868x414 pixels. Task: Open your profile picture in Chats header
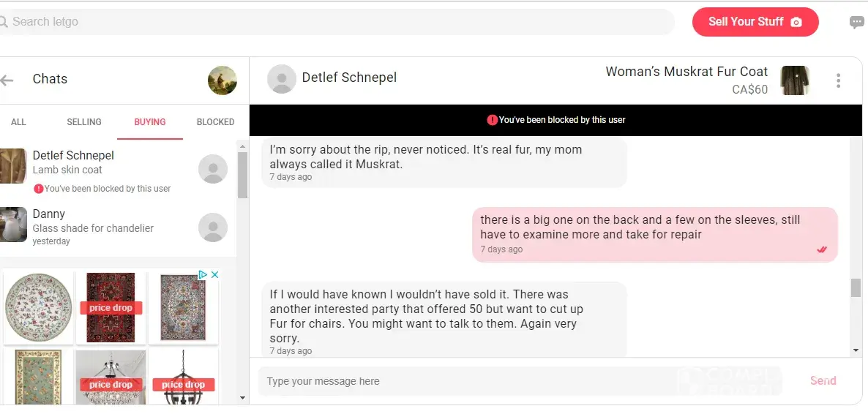(x=222, y=80)
